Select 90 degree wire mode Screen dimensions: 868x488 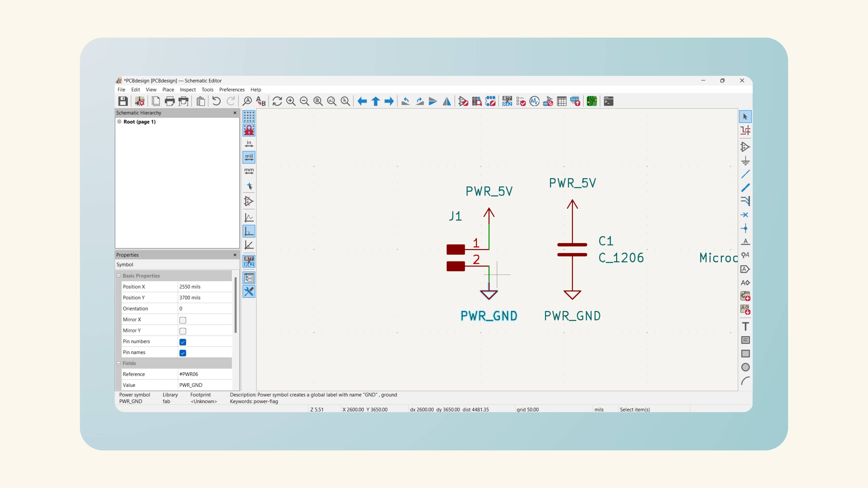[x=249, y=232]
